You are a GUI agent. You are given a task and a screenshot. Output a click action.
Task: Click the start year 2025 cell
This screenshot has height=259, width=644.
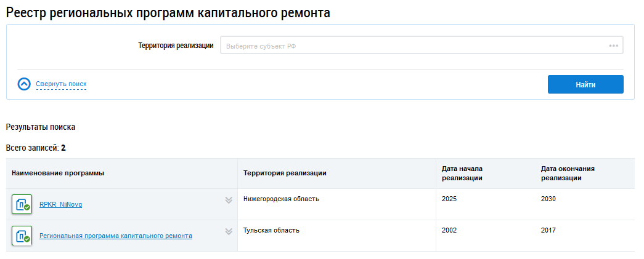[450, 199]
